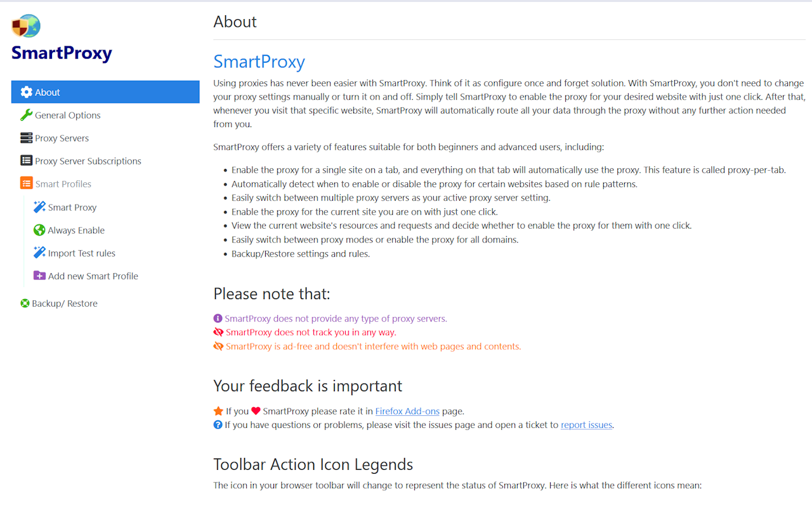Click the Always Enable globe icon
812x508 pixels.
click(39, 230)
